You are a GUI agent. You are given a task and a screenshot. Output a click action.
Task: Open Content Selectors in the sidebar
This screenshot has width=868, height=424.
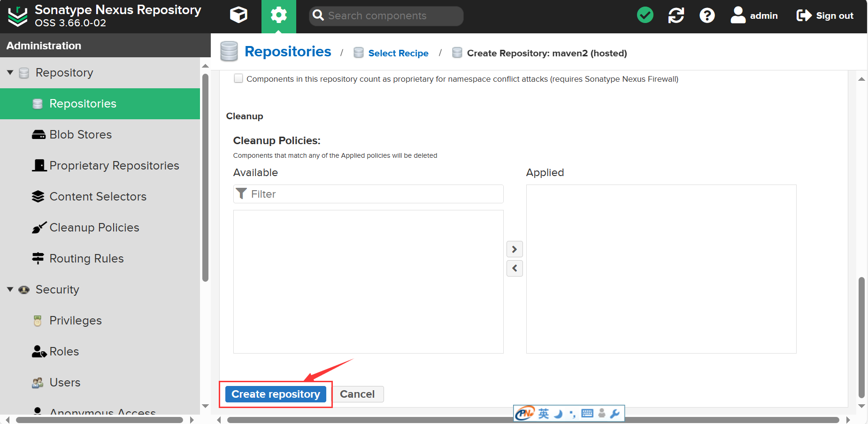tap(100, 197)
